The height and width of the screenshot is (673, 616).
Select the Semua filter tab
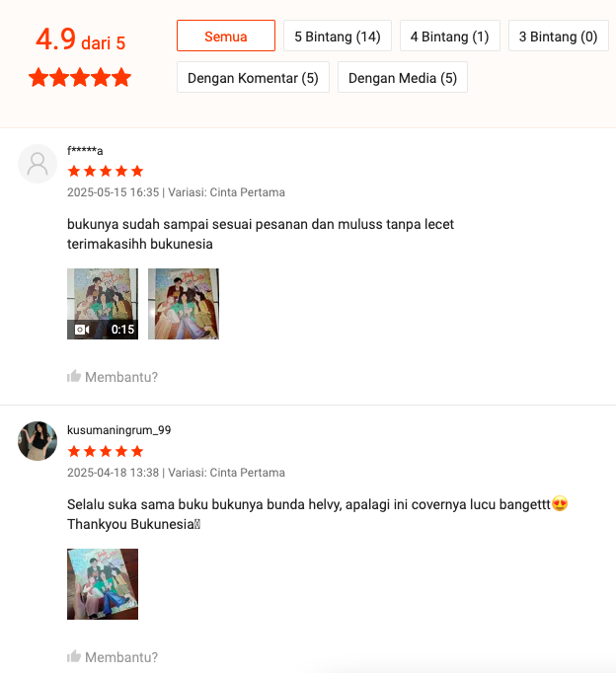[226, 36]
